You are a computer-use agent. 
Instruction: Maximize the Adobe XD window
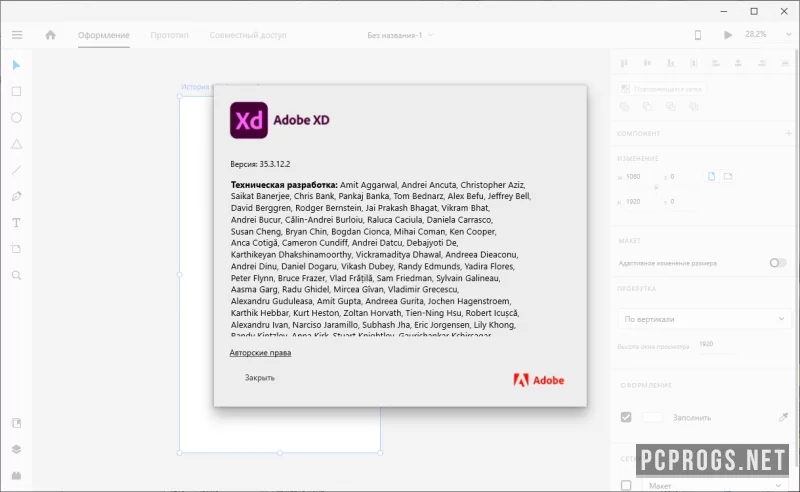point(754,11)
